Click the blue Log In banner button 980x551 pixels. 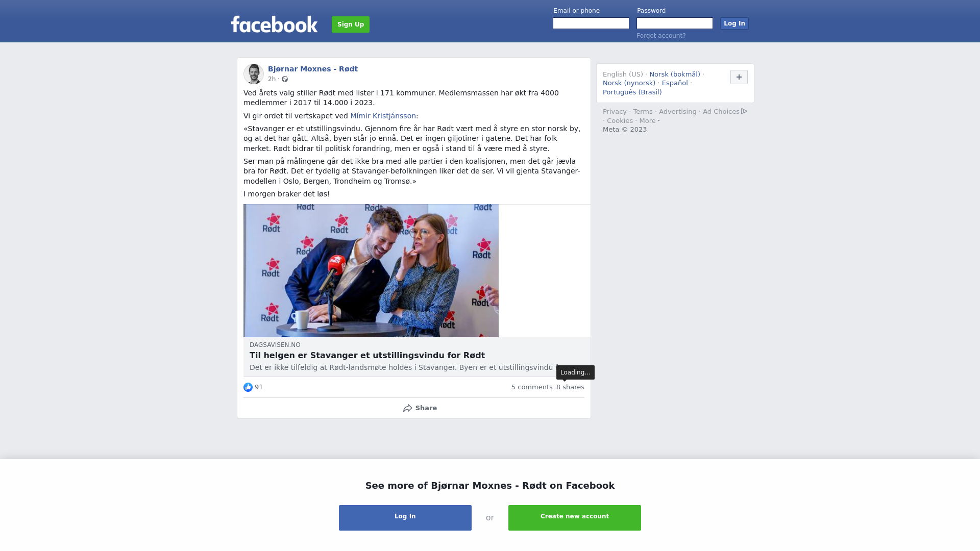pyautogui.click(x=405, y=518)
